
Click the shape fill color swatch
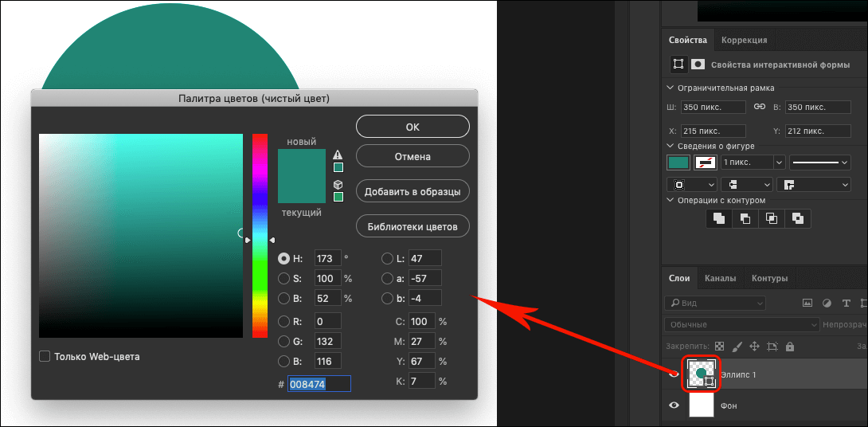pos(678,163)
